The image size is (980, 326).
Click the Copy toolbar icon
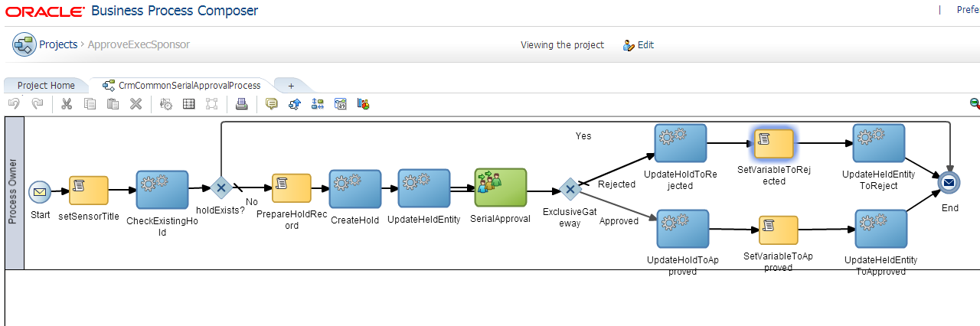(x=90, y=104)
